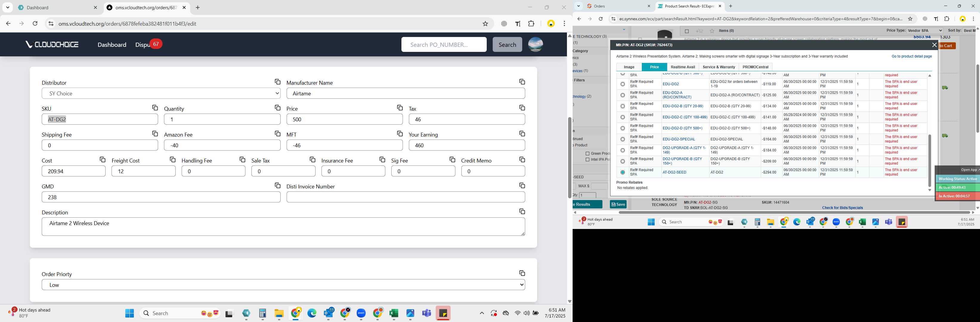Copy the Price field value
This screenshot has width=980, height=322.
point(399,108)
